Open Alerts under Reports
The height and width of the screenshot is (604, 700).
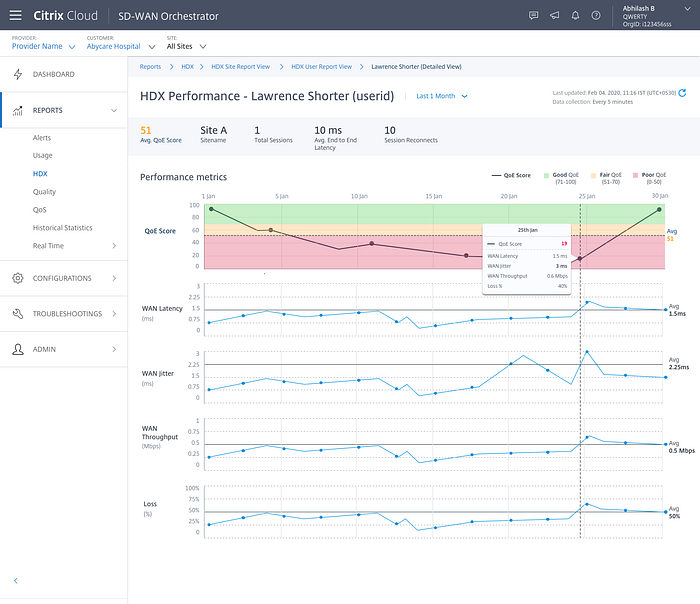[x=42, y=138]
